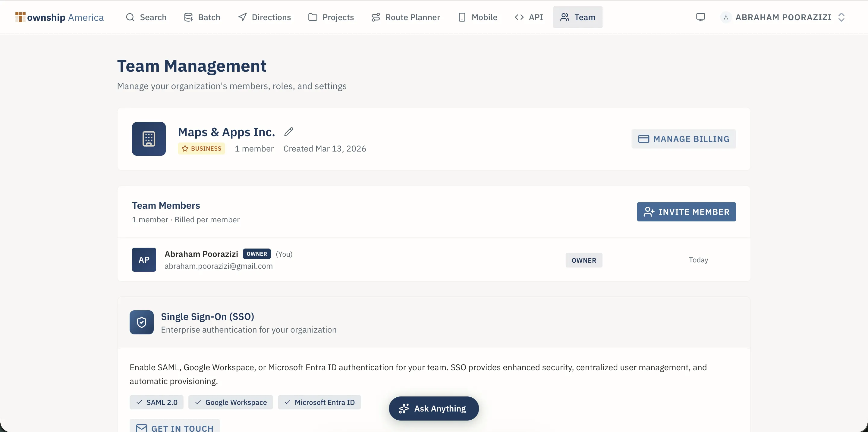This screenshot has width=868, height=432.
Task: Click the Township America logo
Action: pos(60,17)
